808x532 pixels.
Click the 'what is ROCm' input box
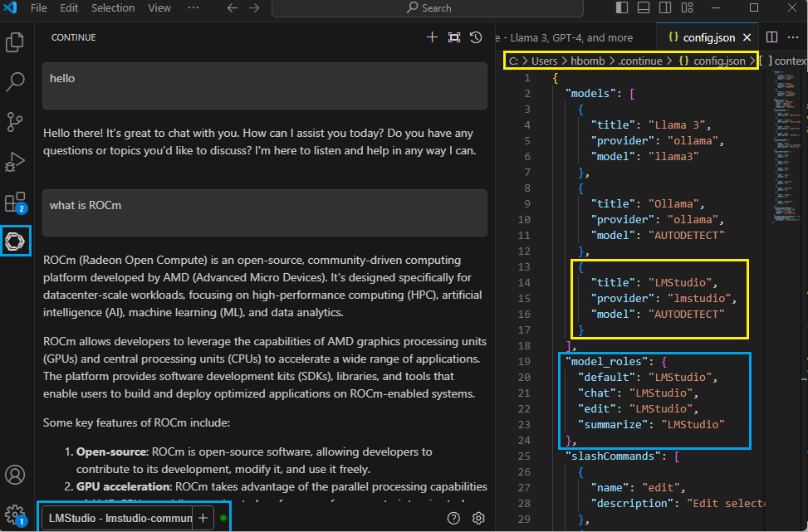(x=264, y=212)
